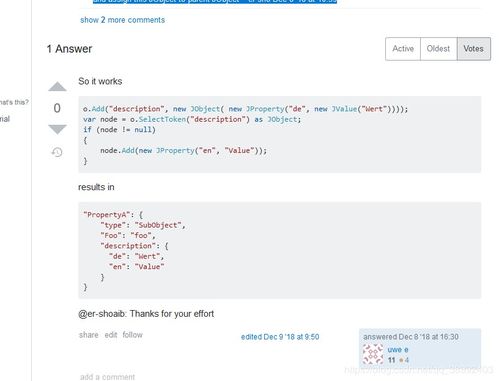Click code line 'var node = o.SelectToken'
This screenshot has width=499, height=381.
pos(192,119)
